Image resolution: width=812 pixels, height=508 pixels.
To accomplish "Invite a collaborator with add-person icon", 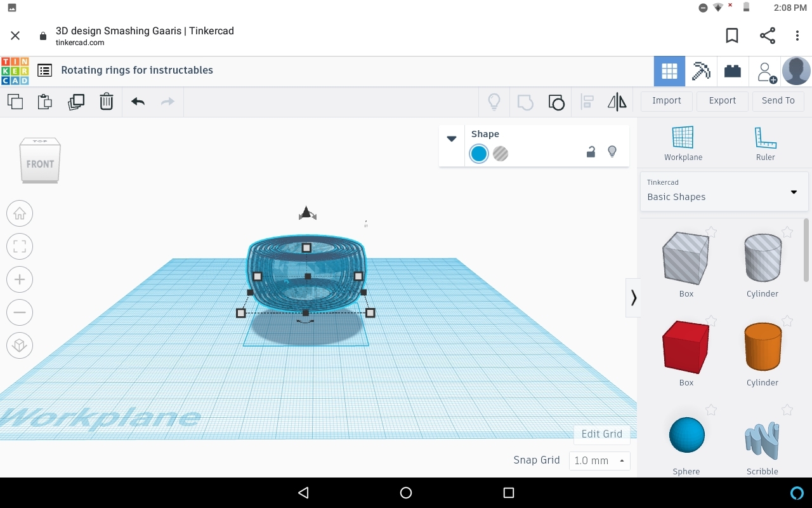I will (766, 72).
